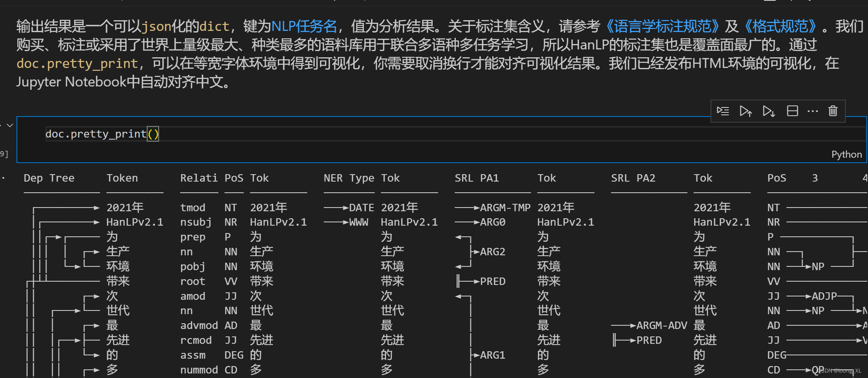Run cell by line icon in toolbar

723,111
